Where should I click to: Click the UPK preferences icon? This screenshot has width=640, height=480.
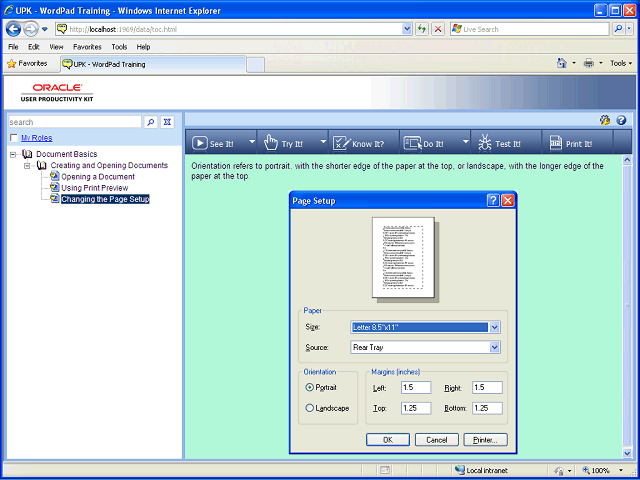pyautogui.click(x=605, y=120)
